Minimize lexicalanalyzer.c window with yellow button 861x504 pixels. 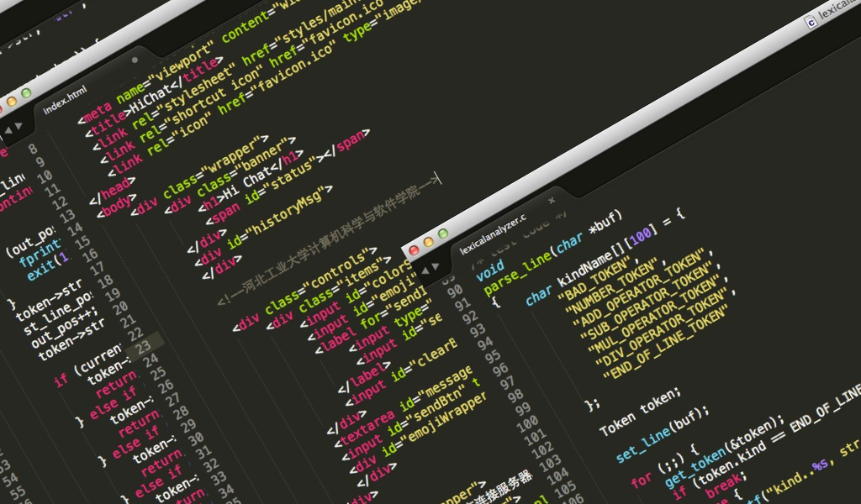coord(429,242)
